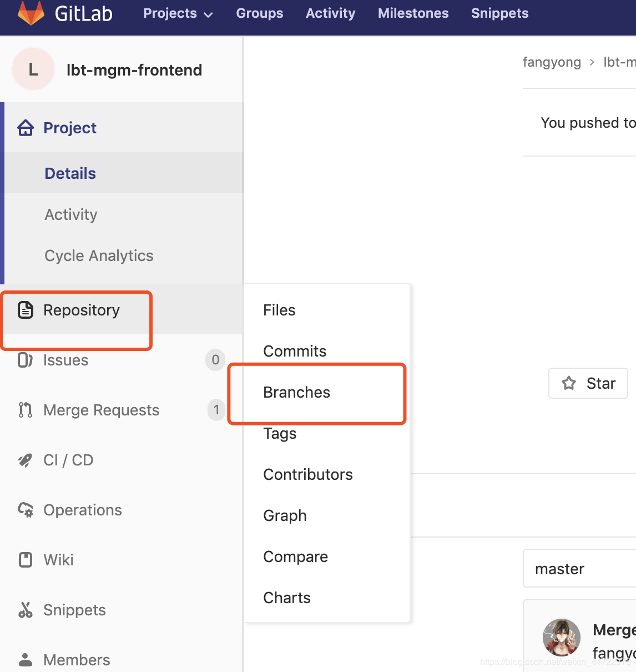Image resolution: width=636 pixels, height=672 pixels.
Task: Click the fangyong breadcrumb link
Action: point(552,62)
